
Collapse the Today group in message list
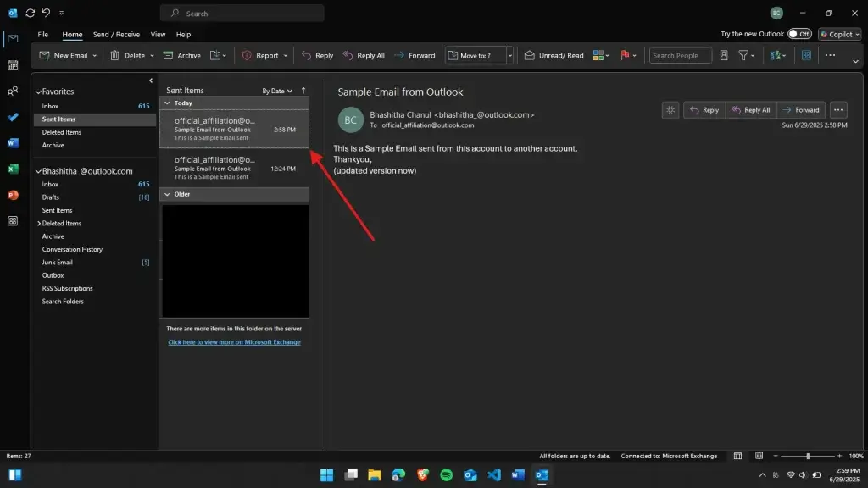tap(167, 103)
